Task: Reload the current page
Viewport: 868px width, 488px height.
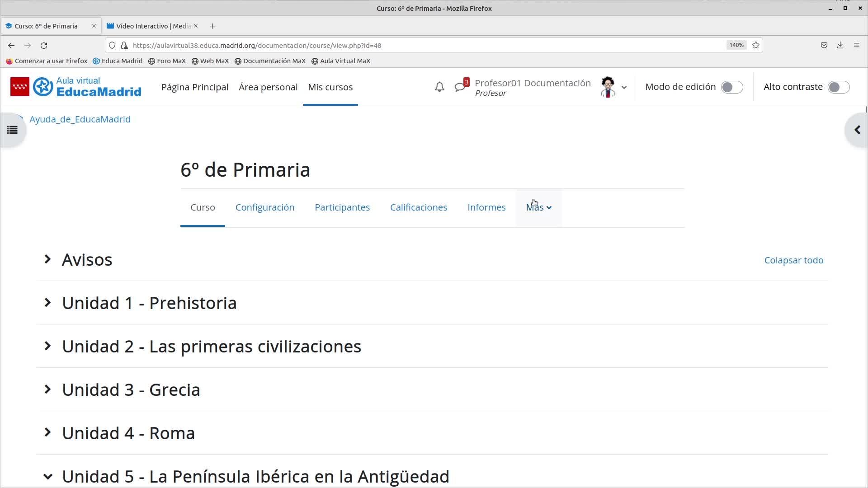Action: coord(44,45)
